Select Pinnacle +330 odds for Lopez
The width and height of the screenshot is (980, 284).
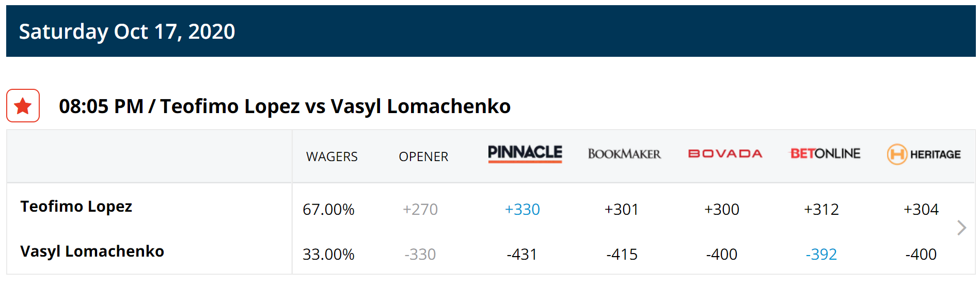(522, 209)
